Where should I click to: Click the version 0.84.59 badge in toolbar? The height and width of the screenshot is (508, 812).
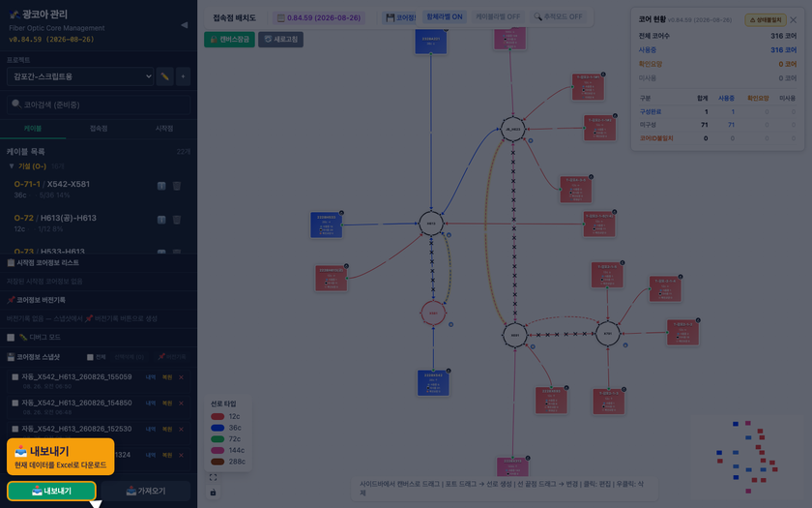pyautogui.click(x=319, y=17)
